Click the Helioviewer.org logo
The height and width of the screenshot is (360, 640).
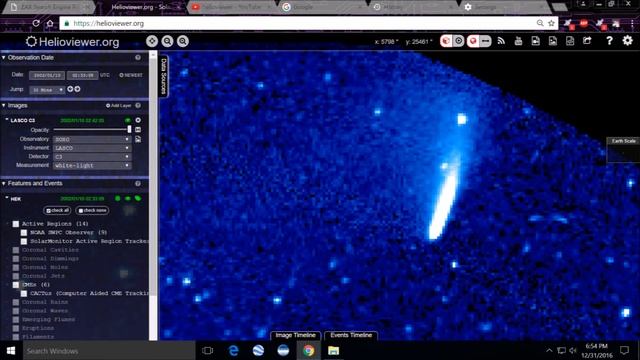point(73,42)
